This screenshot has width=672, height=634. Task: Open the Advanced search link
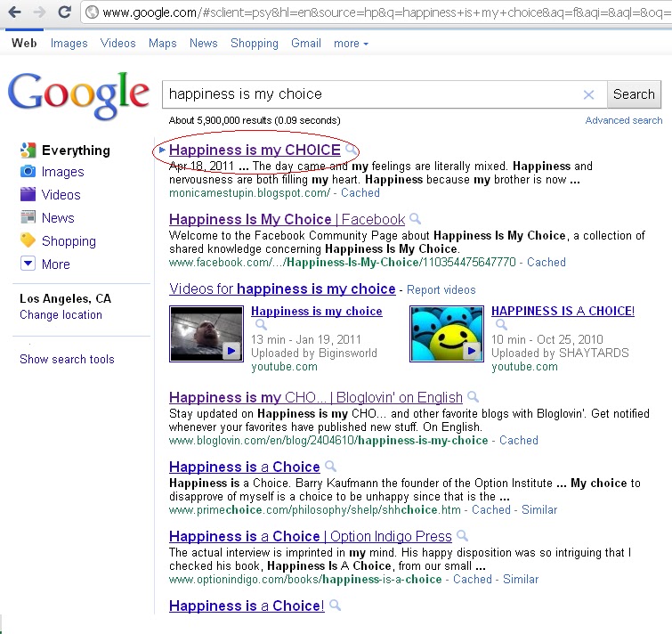(x=624, y=120)
